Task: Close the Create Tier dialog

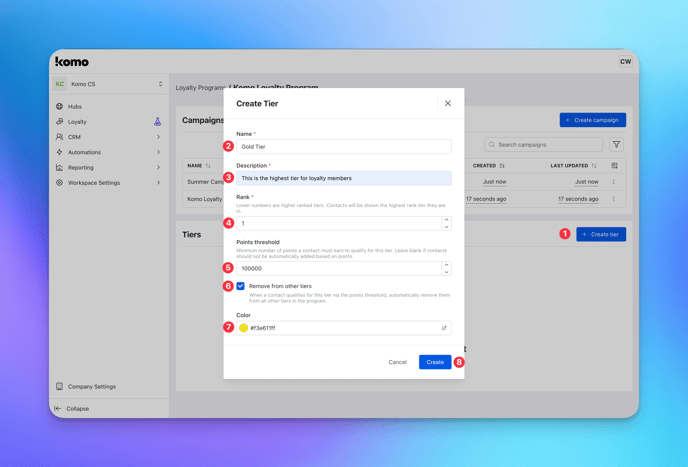Action: tap(448, 104)
